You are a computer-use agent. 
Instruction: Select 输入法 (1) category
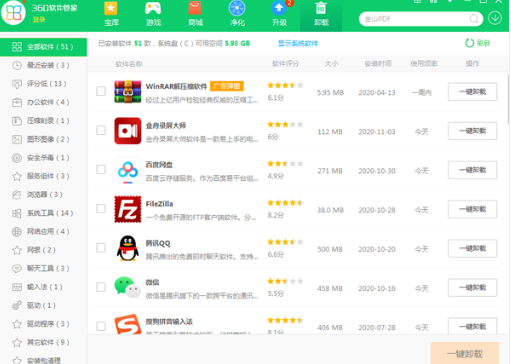43,287
